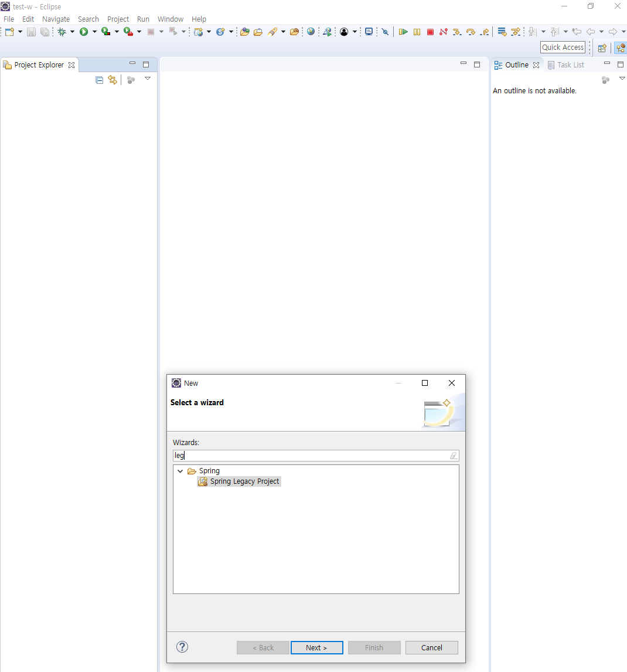Image resolution: width=627 pixels, height=672 pixels.
Task: Open the Coverage icon dropdown arrow
Action: point(117,32)
